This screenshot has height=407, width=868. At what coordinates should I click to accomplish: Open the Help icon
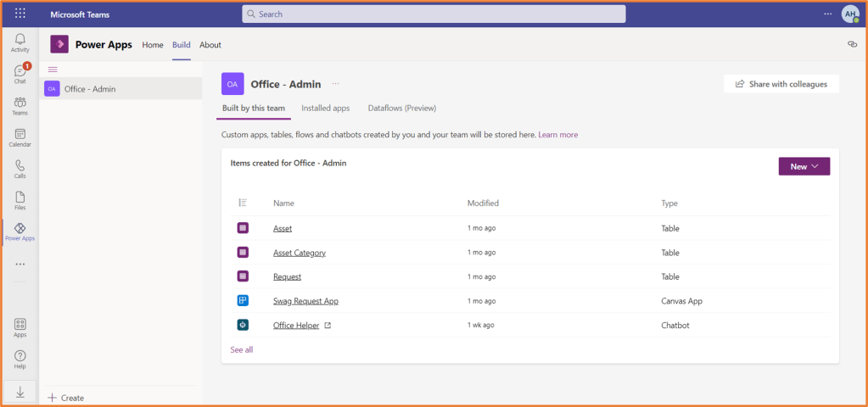pyautogui.click(x=20, y=359)
